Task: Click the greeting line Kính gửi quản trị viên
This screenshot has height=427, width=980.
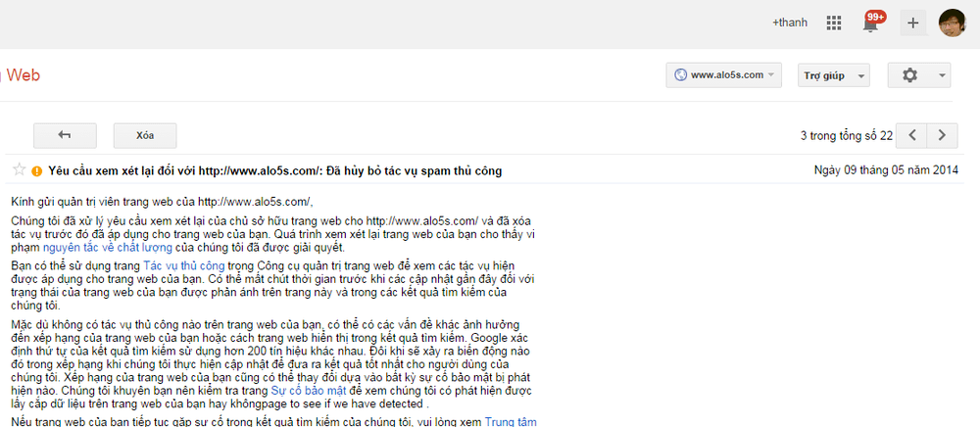Action: tap(162, 202)
